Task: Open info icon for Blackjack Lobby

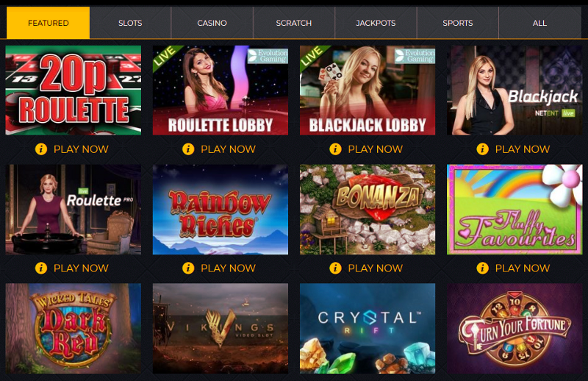Action: pos(335,149)
